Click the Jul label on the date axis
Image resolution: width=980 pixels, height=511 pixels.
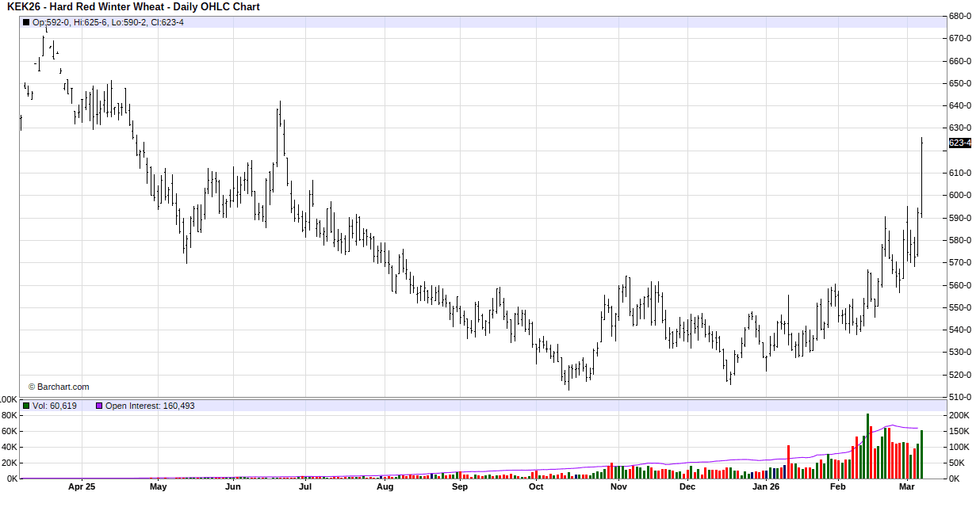pyautogui.click(x=304, y=487)
